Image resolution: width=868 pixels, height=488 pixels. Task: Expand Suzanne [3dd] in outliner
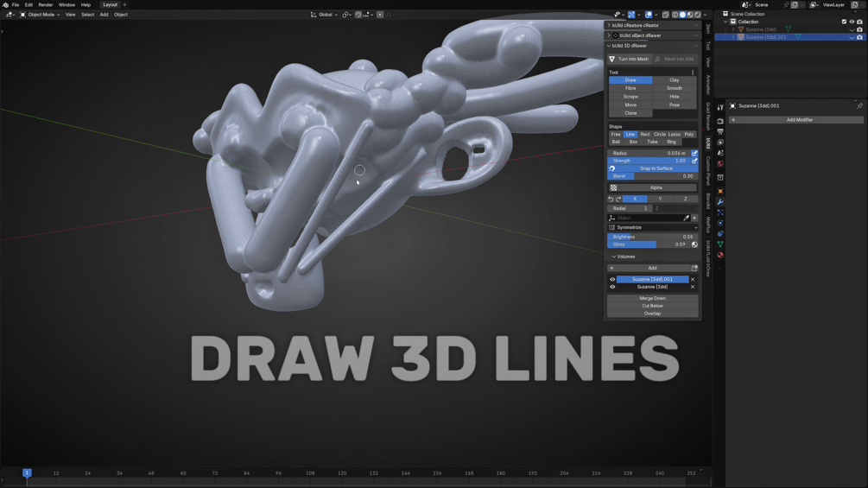(x=733, y=29)
